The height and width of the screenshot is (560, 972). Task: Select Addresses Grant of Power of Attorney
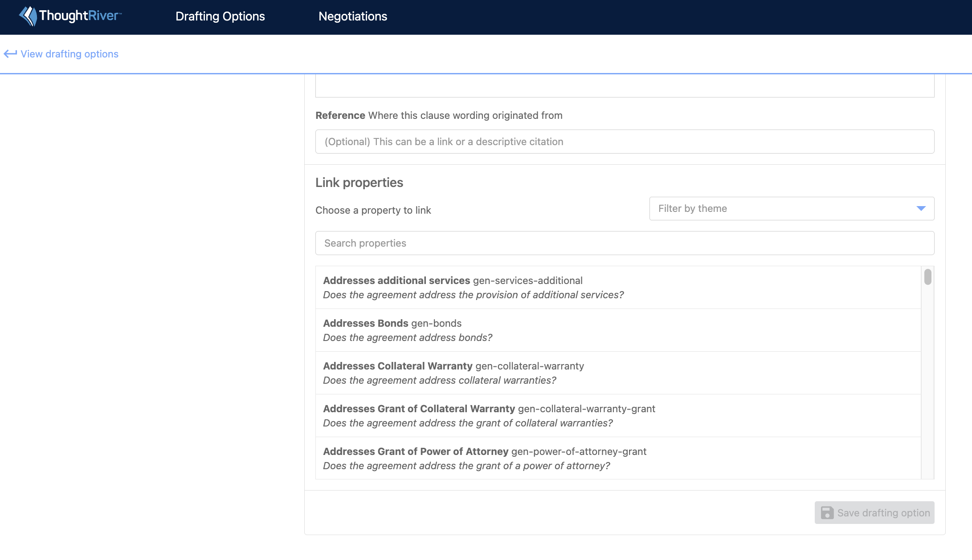point(618,458)
